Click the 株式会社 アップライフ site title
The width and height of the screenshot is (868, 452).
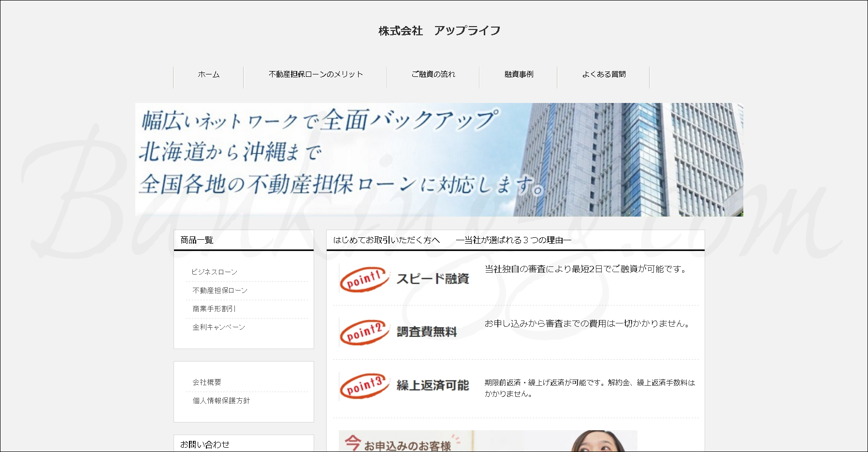tap(439, 31)
